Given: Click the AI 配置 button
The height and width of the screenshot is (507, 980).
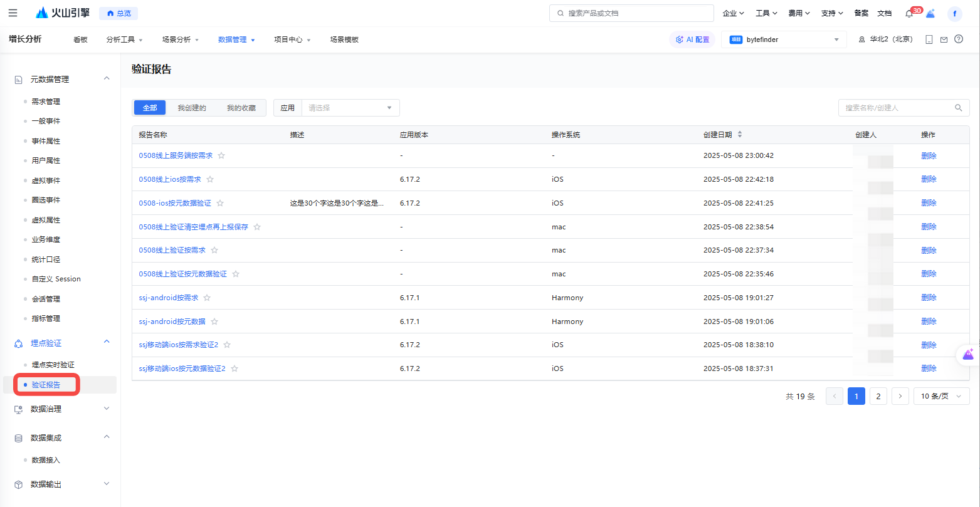Looking at the screenshot, I should tap(692, 39).
